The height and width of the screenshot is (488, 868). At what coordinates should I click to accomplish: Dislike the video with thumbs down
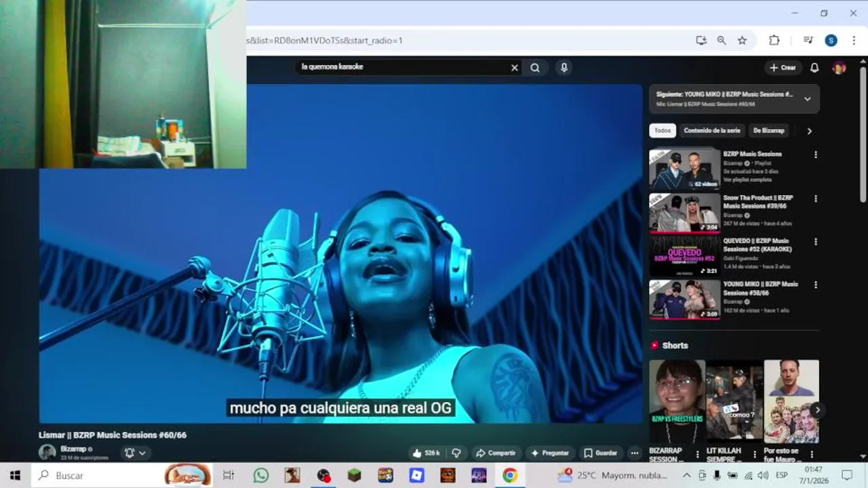coord(456,453)
